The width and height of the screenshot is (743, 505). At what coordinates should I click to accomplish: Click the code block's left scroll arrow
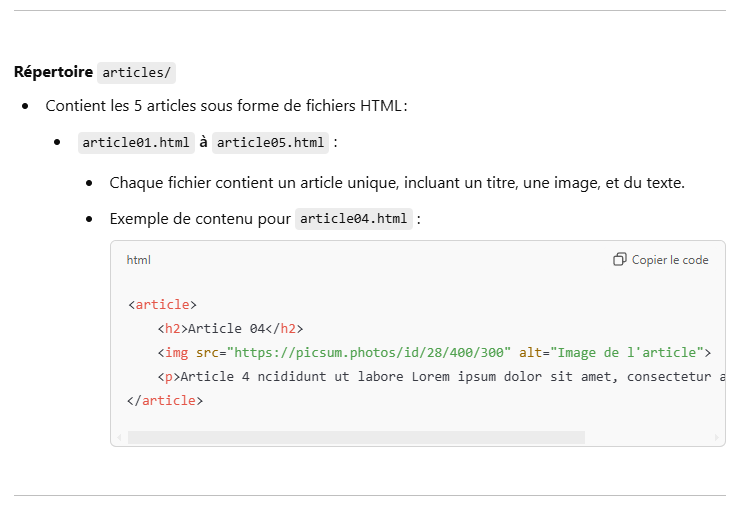click(119, 438)
